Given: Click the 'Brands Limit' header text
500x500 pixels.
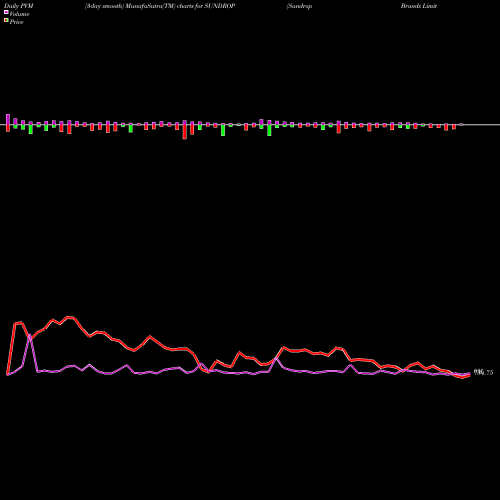Looking at the screenshot, I should click(419, 6).
